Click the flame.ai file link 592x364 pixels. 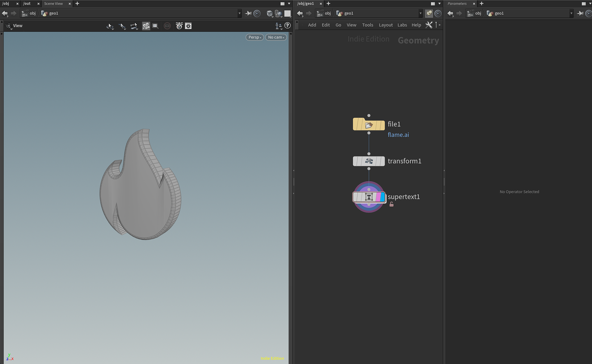coord(398,135)
